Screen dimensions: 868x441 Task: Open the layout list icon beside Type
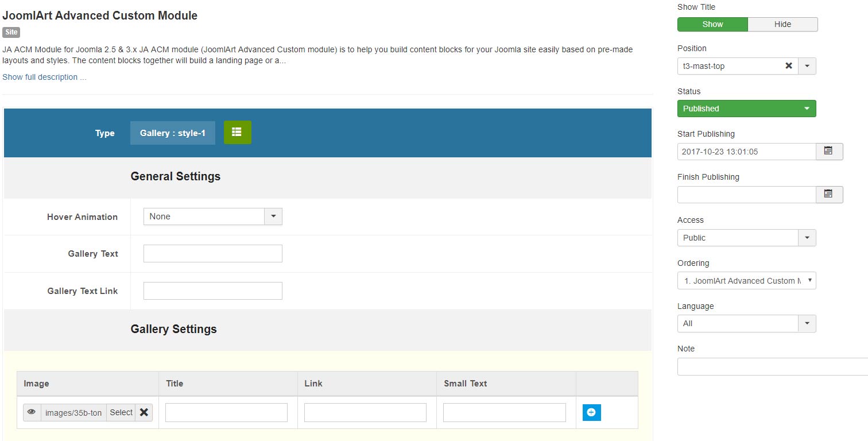pyautogui.click(x=238, y=133)
